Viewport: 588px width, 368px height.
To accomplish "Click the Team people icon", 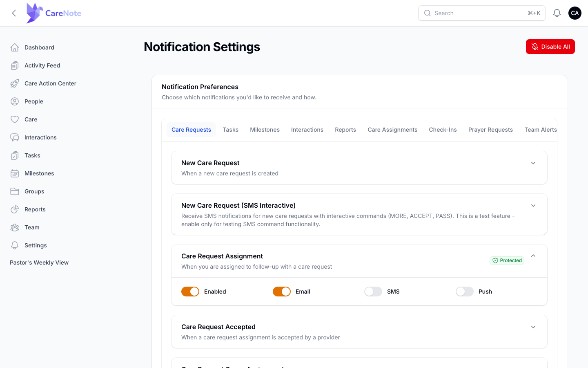I will 15,227.
